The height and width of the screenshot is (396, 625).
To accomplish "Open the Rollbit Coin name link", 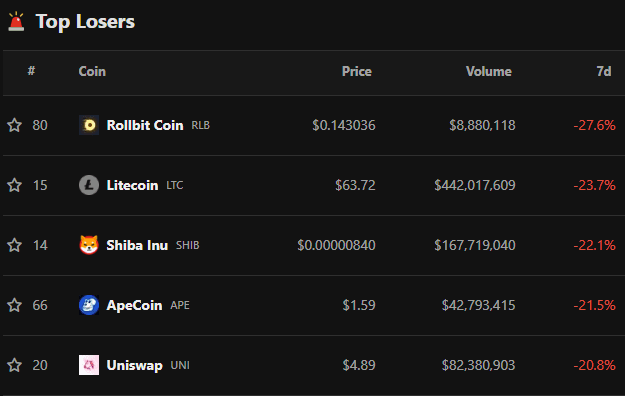I will (145, 125).
